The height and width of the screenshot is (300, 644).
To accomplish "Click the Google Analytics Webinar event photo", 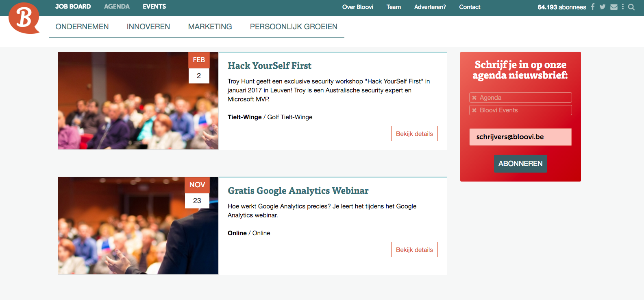I will pyautogui.click(x=138, y=226).
